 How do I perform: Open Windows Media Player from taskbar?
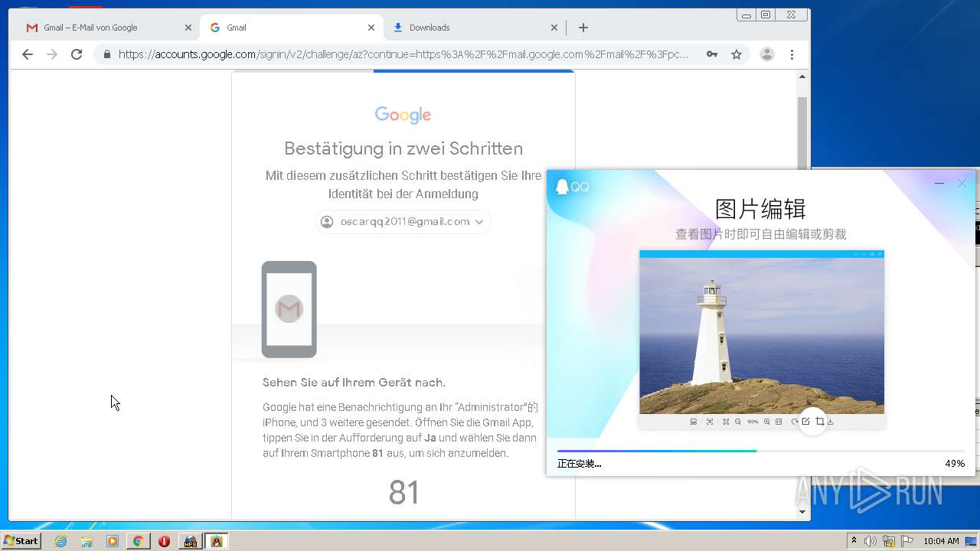pyautogui.click(x=113, y=541)
